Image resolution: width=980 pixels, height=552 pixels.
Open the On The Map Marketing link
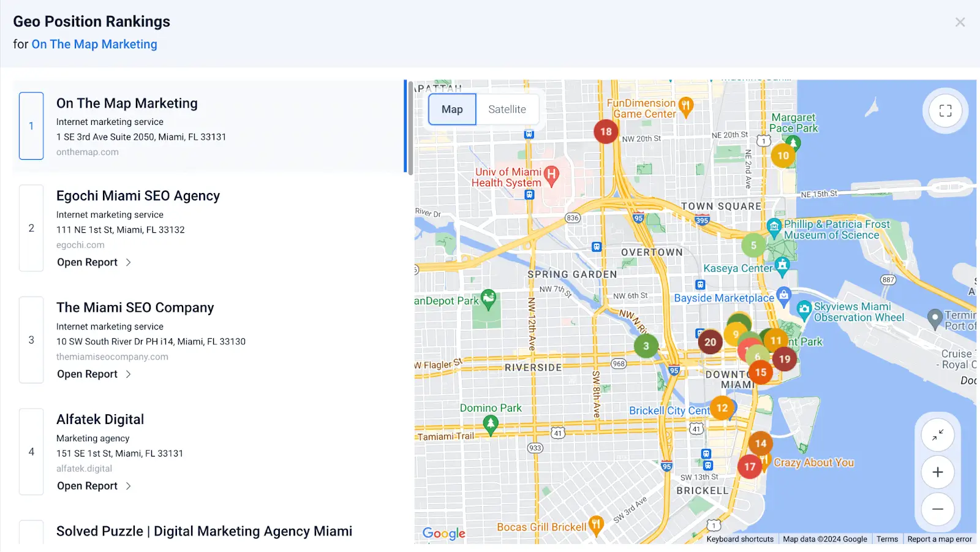click(x=94, y=44)
